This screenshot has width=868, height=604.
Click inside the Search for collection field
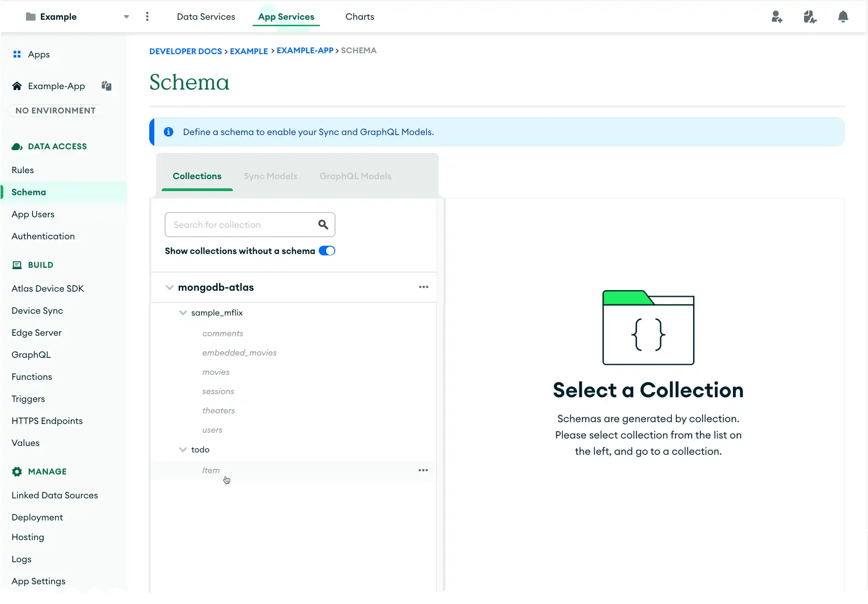pyautogui.click(x=239, y=225)
